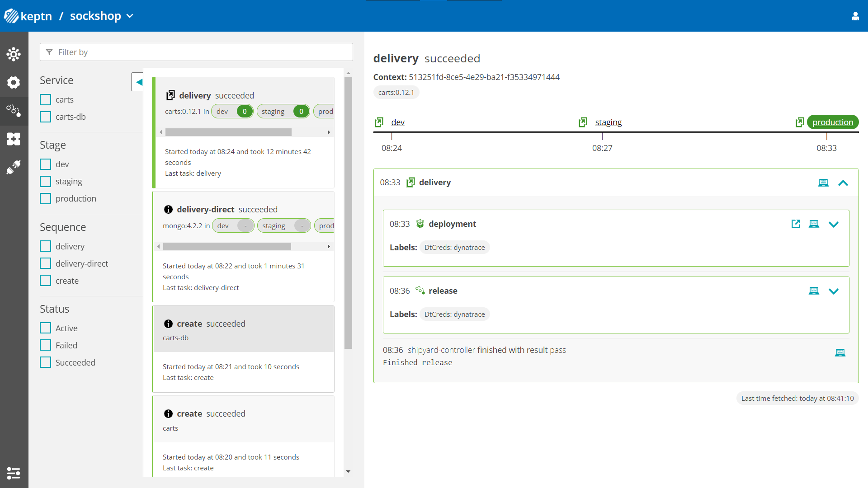Toggle the delivery-direct sequence filter
The image size is (868, 488).
pyautogui.click(x=46, y=263)
